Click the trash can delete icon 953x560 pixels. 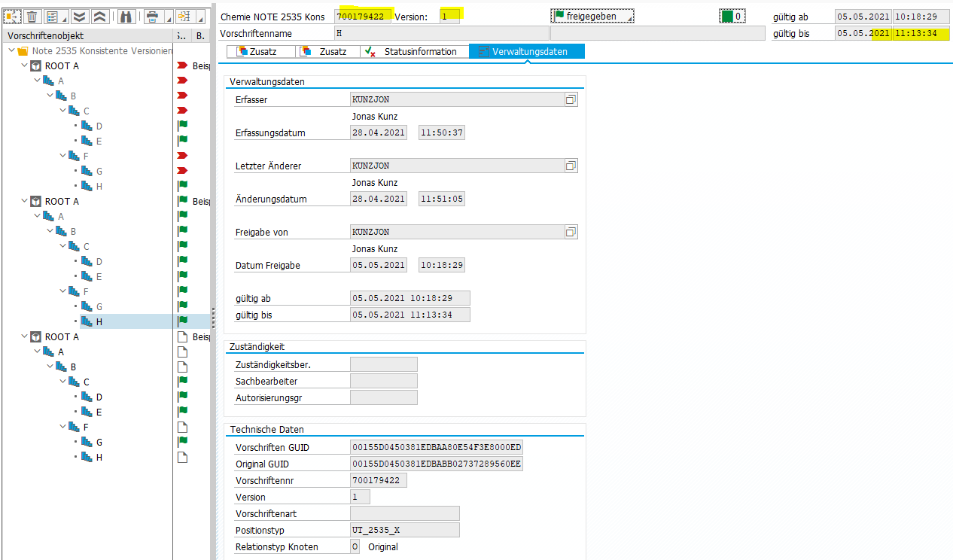point(33,17)
